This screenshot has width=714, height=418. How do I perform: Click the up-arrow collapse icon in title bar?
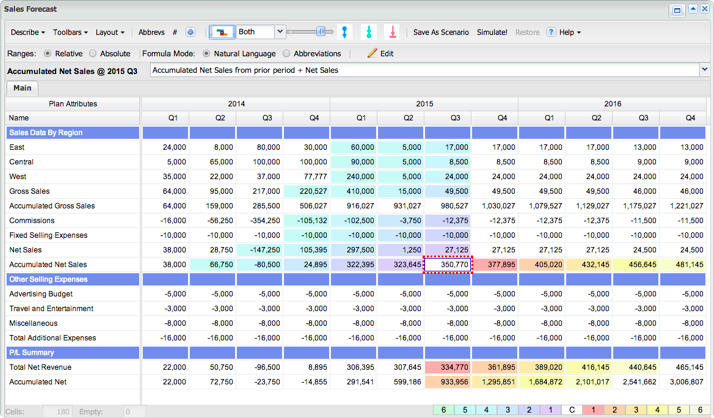(x=693, y=9)
